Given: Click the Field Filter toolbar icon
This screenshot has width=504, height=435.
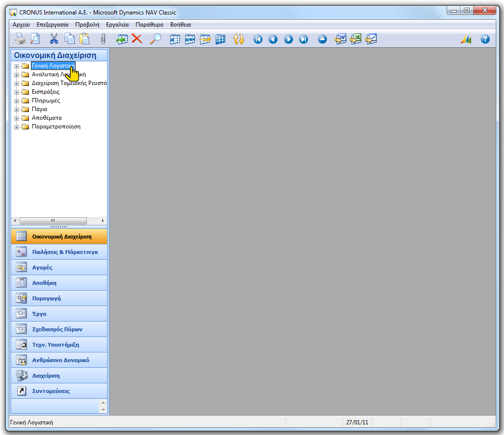Looking at the screenshot, I should (x=175, y=39).
